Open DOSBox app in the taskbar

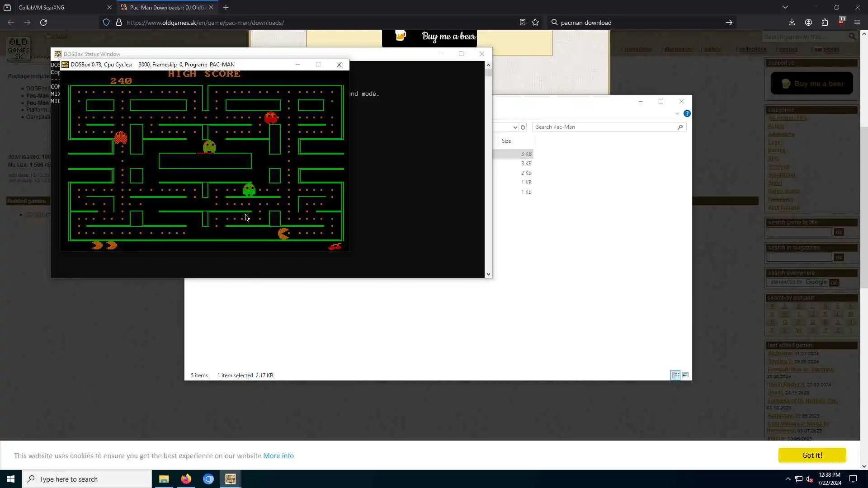coord(231,479)
